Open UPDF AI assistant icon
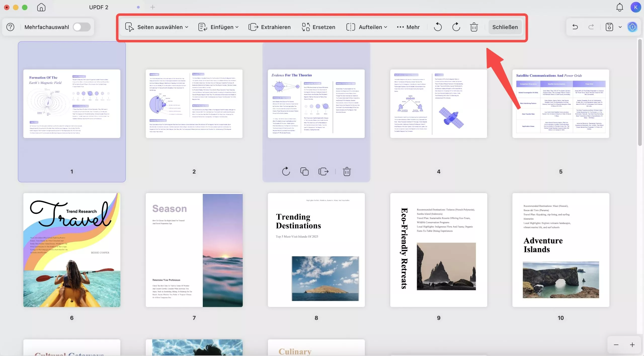 point(632,27)
